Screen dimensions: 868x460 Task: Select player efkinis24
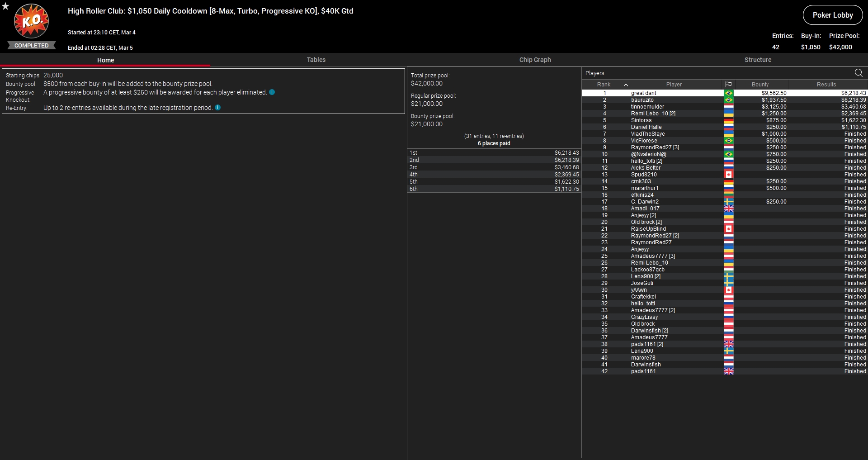coord(724,195)
